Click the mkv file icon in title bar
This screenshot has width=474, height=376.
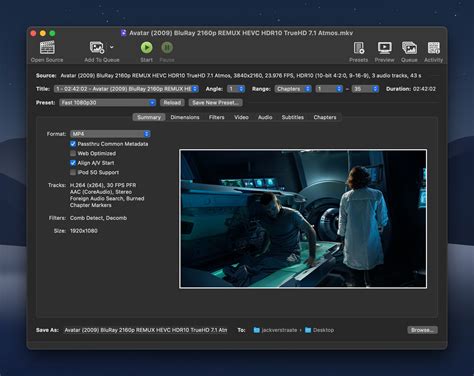click(x=124, y=33)
